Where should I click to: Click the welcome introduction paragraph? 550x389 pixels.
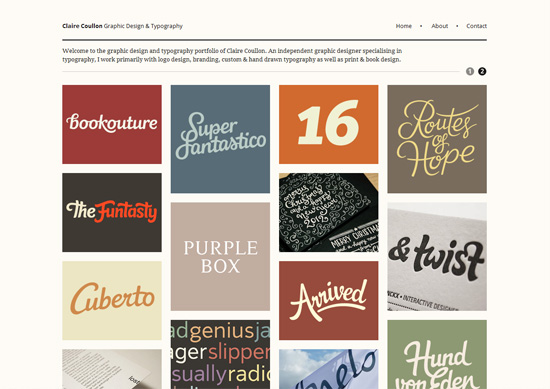[232, 55]
